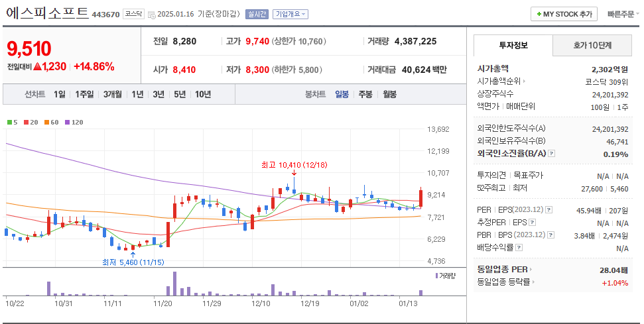Click the help icon next to PER EPS(2023.12)
Viewport: 644px width, 324px height.
[548, 210]
